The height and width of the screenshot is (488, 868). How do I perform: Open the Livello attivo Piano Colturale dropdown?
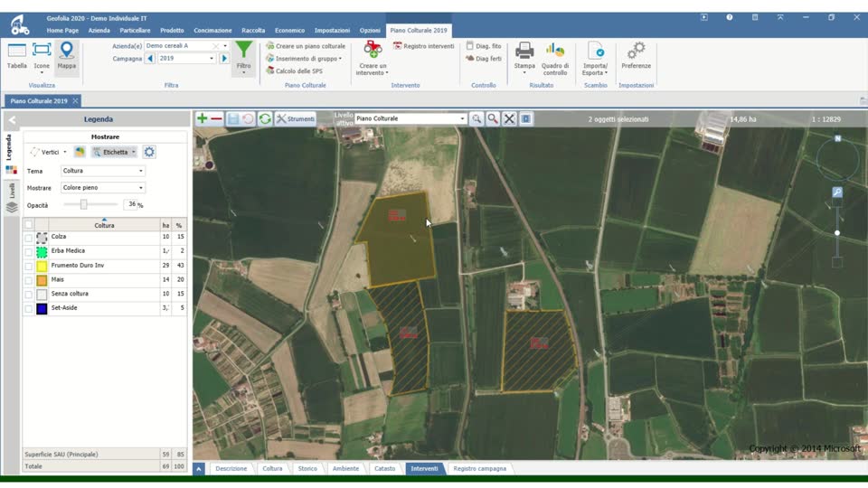(462, 118)
